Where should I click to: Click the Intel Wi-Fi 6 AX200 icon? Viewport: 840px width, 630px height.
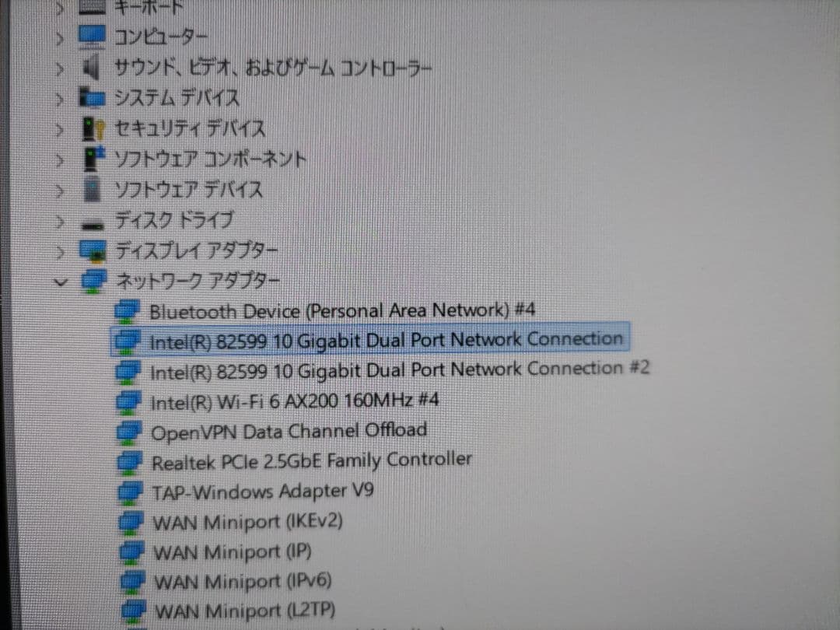129,402
